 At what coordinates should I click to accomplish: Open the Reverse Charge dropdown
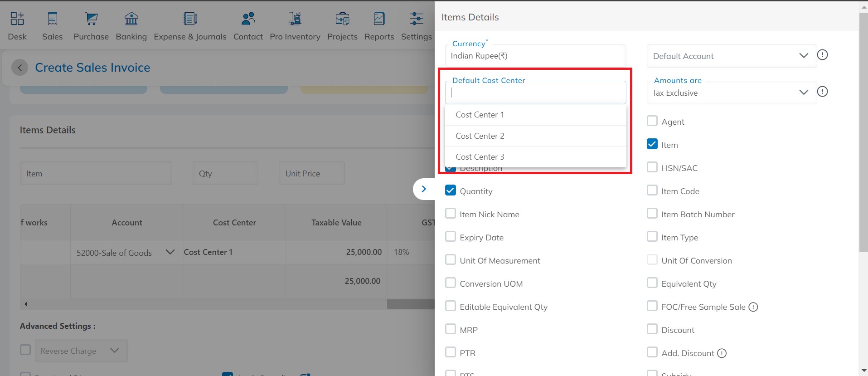[x=81, y=351]
